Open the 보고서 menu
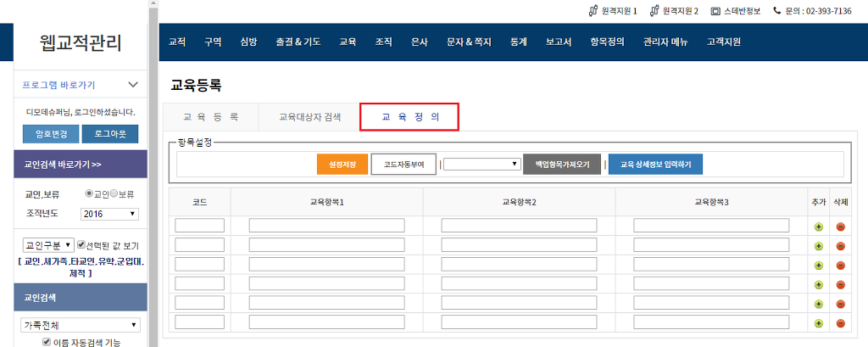The image size is (868, 347). 559,42
